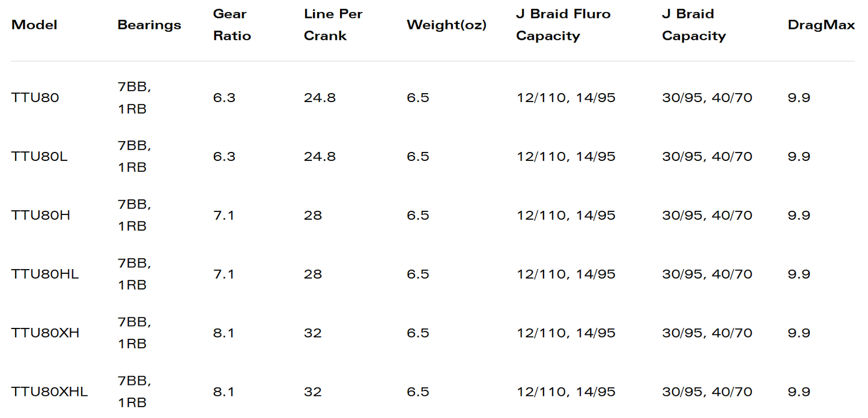Select the TTU80 model name cell
868x418 pixels.
click(35, 97)
